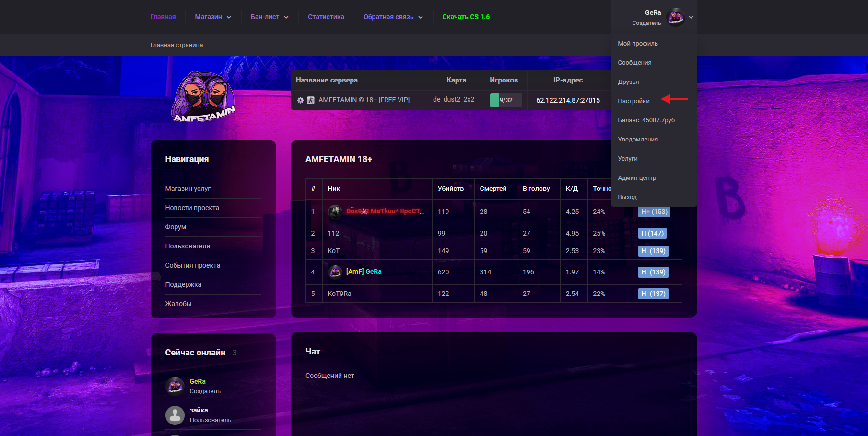The image size is (868, 436).
Task: Click К/Д column header
Action: [x=572, y=189]
